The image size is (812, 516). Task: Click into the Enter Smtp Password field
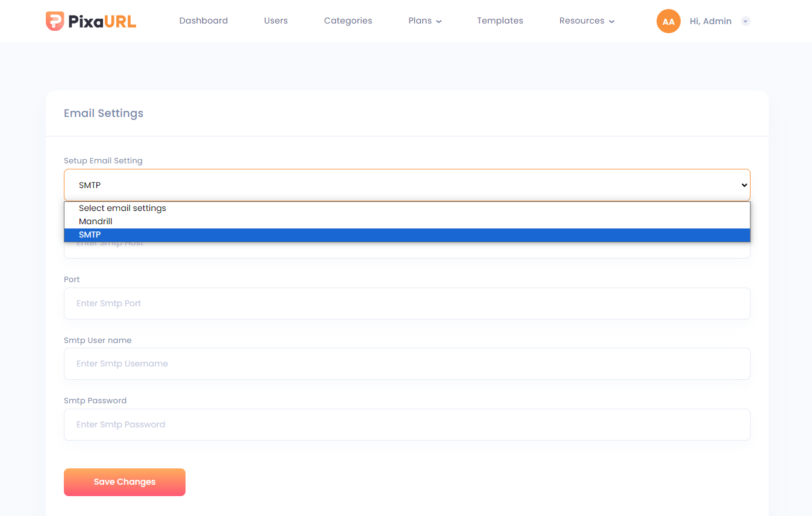(407, 424)
